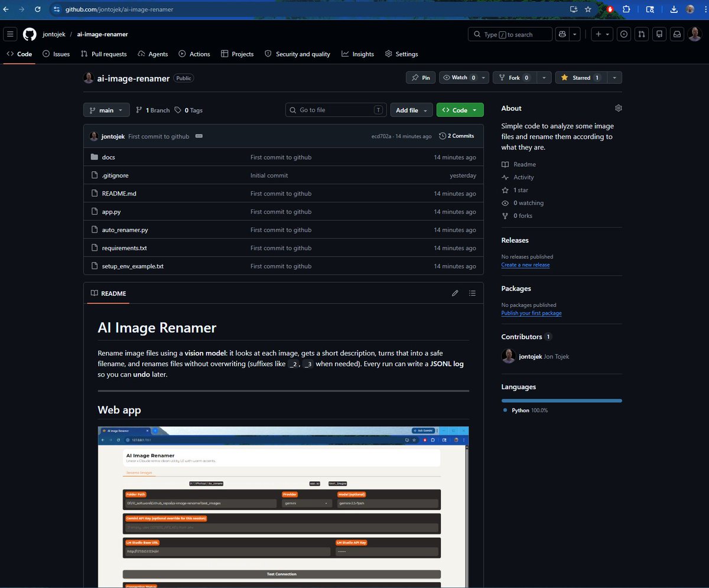Screen dimensions: 709x588
Task: Open the Pull requests tab
Action: tap(104, 54)
